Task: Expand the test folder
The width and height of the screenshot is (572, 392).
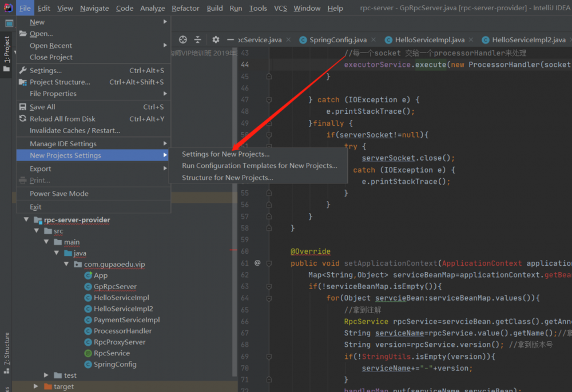Action: click(47, 375)
